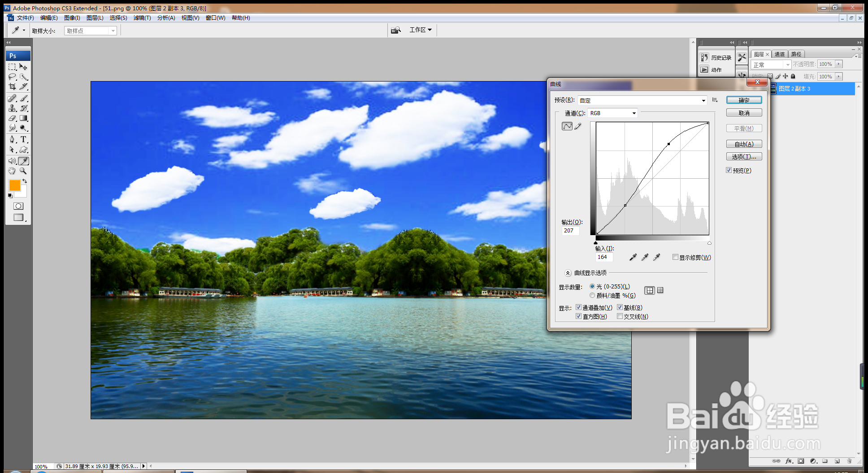The image size is (868, 473).
Task: Open the File menu
Action: pyautogui.click(x=25, y=18)
